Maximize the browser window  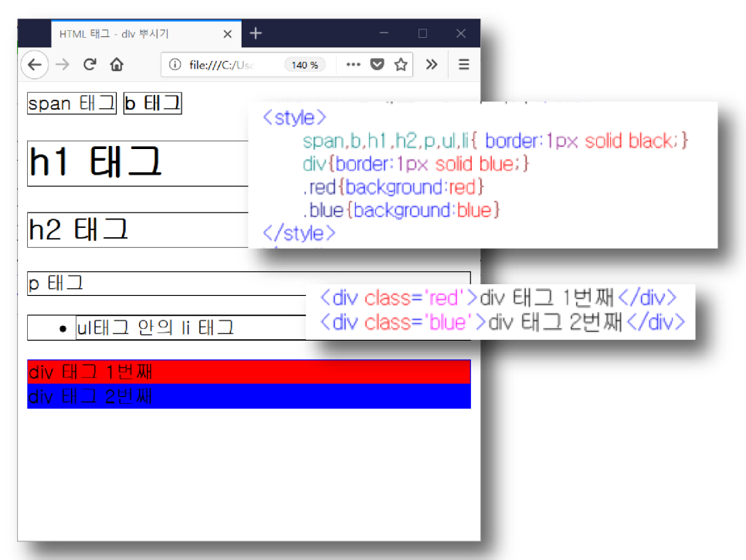(422, 33)
